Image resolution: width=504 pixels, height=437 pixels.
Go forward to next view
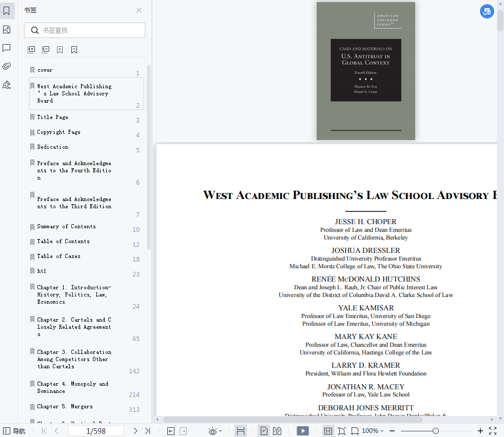tap(183, 431)
